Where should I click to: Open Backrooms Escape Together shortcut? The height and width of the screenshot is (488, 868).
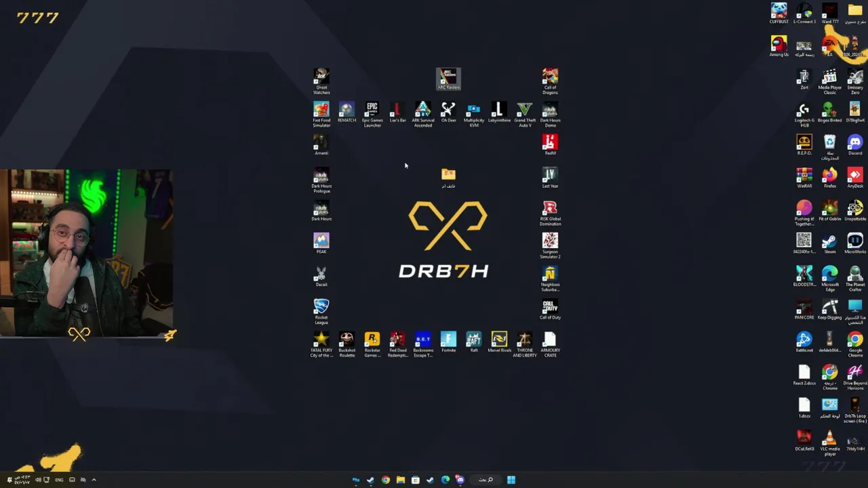coord(423,345)
